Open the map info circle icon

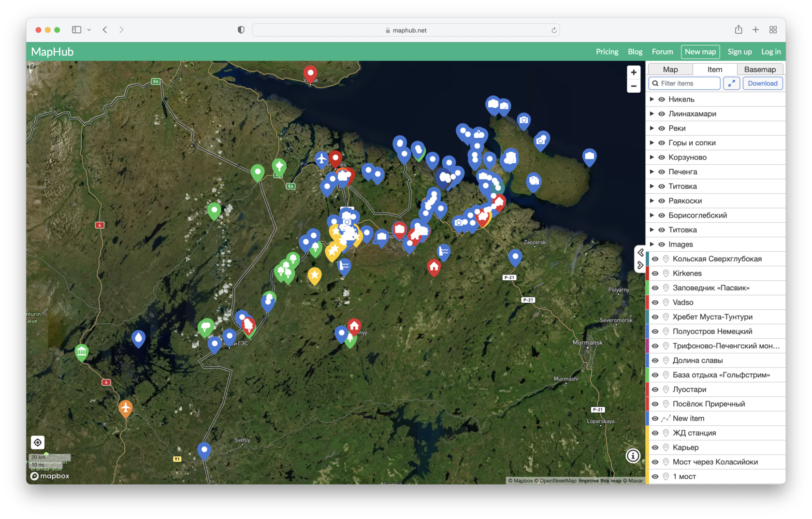(x=633, y=456)
